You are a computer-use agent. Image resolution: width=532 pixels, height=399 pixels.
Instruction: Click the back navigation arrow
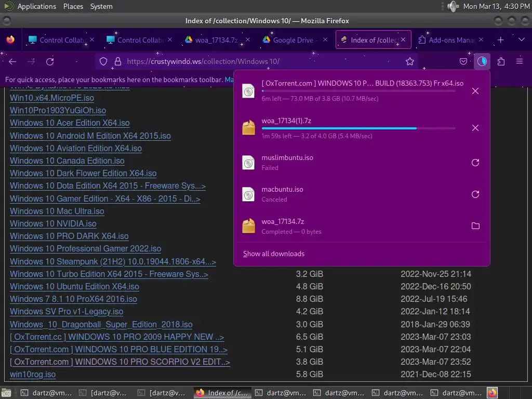(x=12, y=61)
